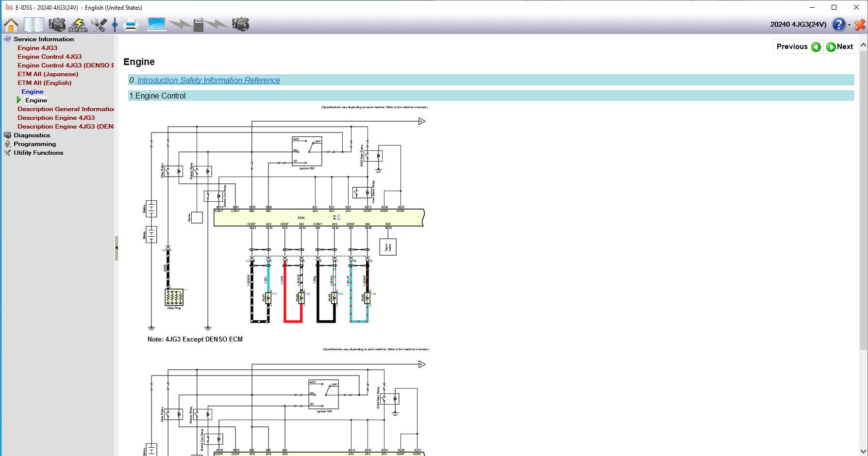
Task: Click the vertical scrollbar's up arrow
Action: [863, 45]
